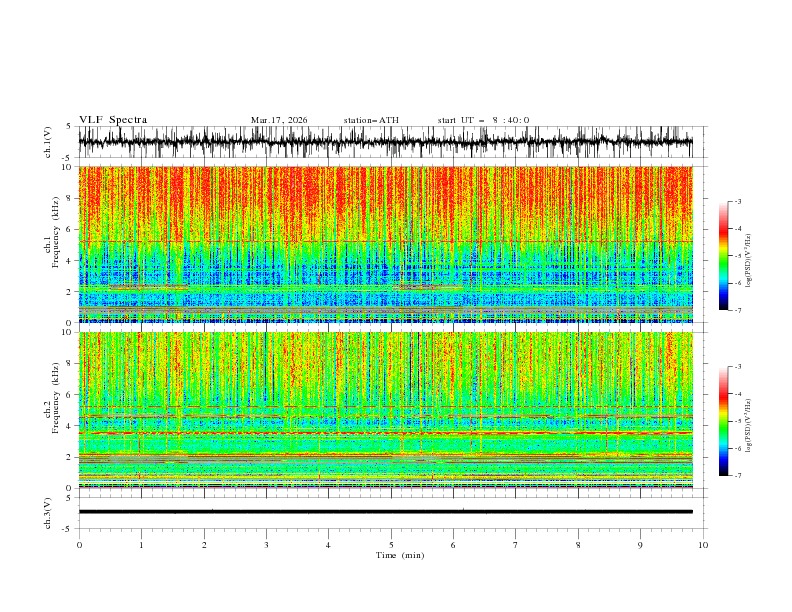Click the ch.2 spectrogram panel
This screenshot has height=612, width=792.
tap(385, 410)
